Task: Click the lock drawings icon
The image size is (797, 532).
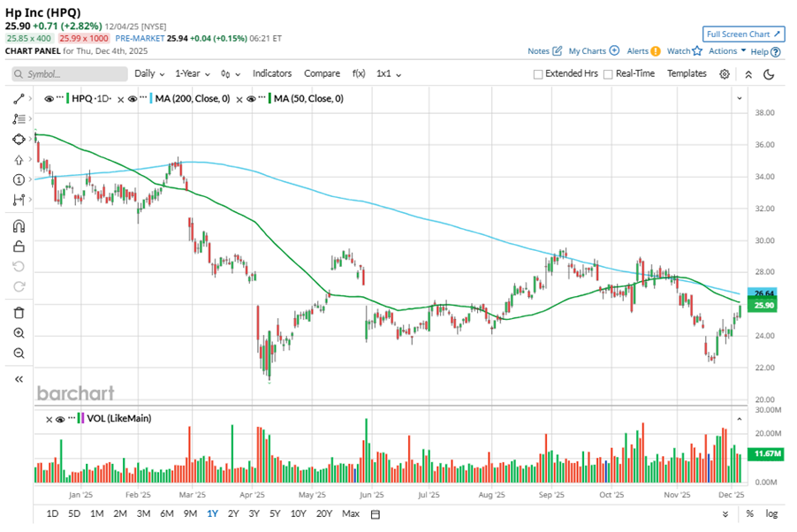Action: (x=18, y=247)
